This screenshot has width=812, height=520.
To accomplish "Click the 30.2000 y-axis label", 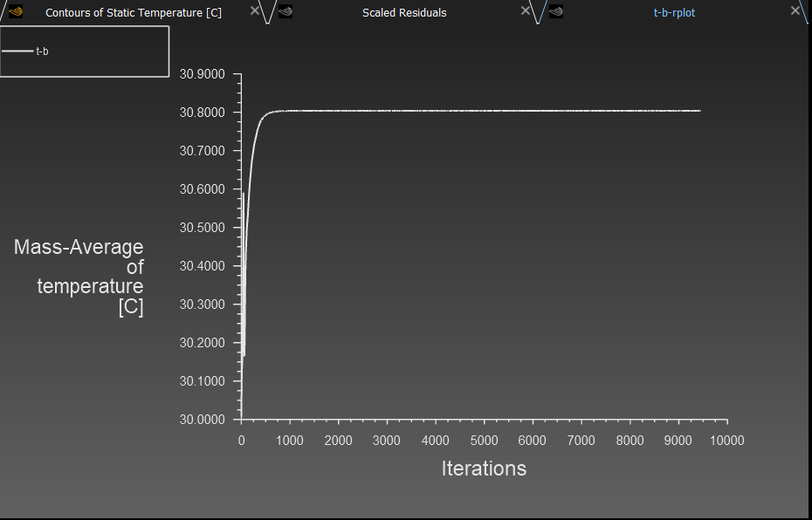I will pyautogui.click(x=202, y=343).
